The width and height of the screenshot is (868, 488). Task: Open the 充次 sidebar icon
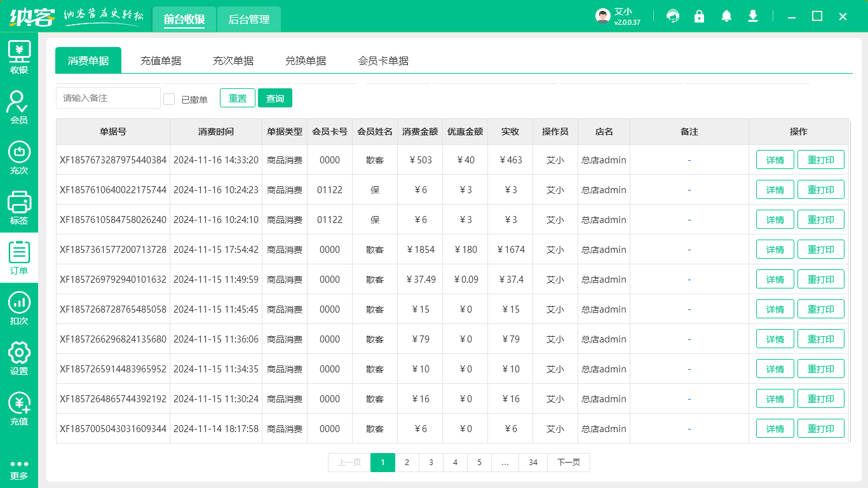click(19, 157)
